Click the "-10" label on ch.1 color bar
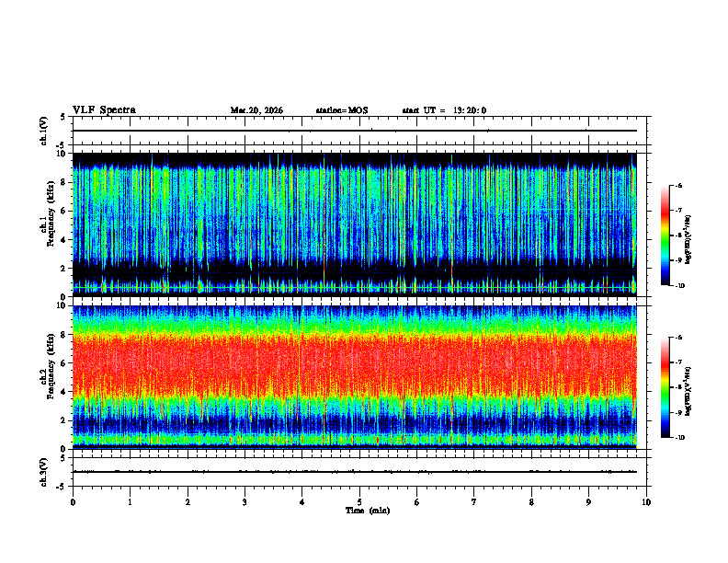This screenshot has height=563, width=728. [x=680, y=286]
